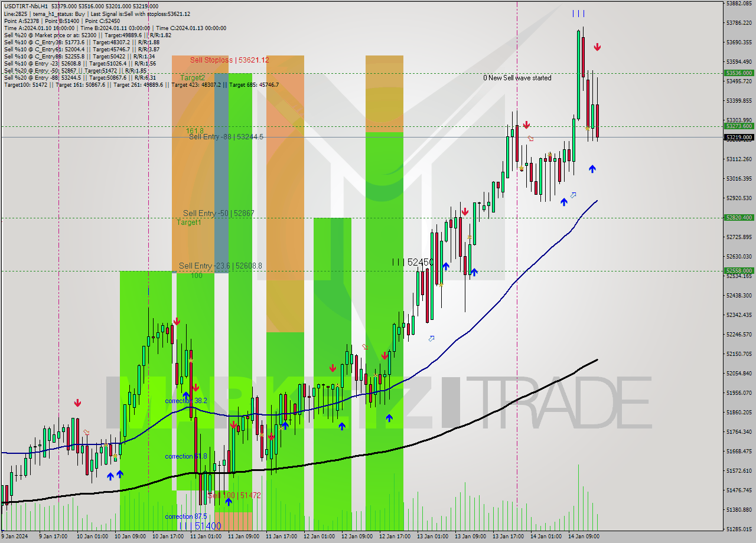Select the 'Line:2825 | tema_h1_status: Buy' info line
The height and width of the screenshot is (543, 756).
(x=97, y=14)
